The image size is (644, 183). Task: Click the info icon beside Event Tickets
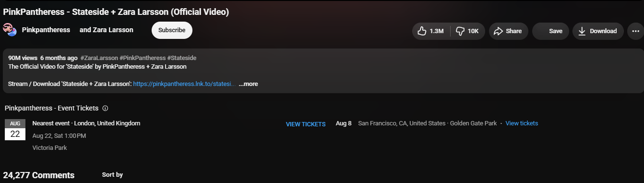click(106, 108)
